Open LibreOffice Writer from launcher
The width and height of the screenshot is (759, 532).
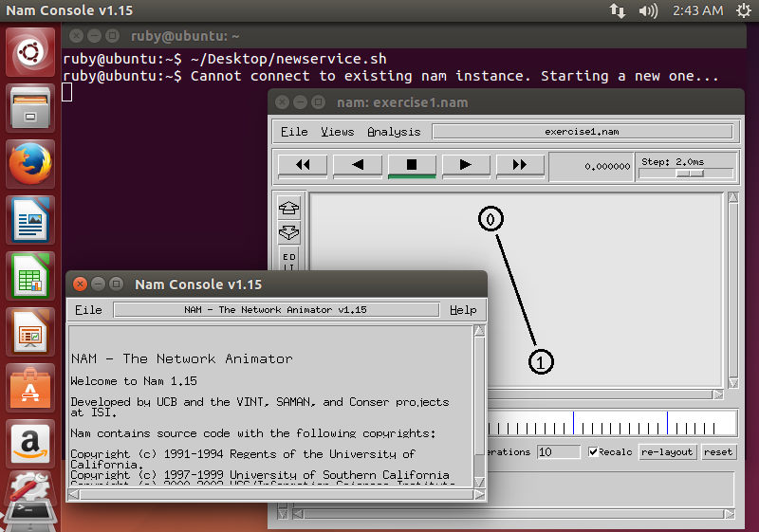[x=30, y=220]
